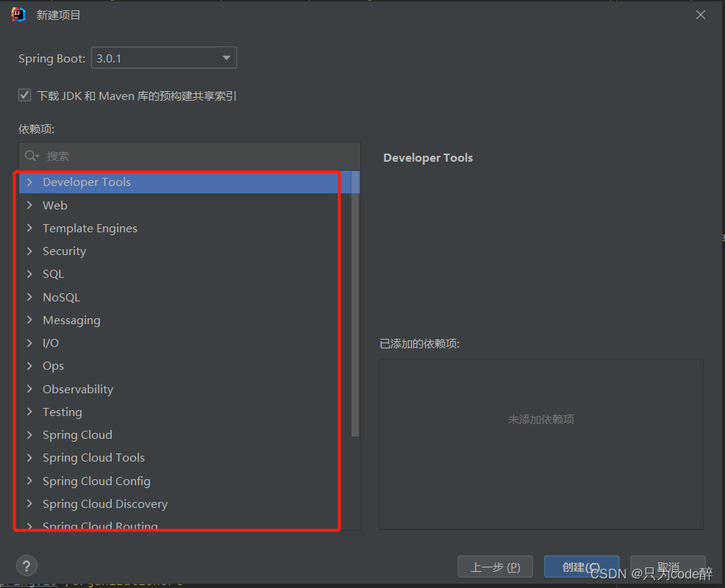Click the dependency search field
The height and width of the screenshot is (588, 725).
tap(190, 157)
